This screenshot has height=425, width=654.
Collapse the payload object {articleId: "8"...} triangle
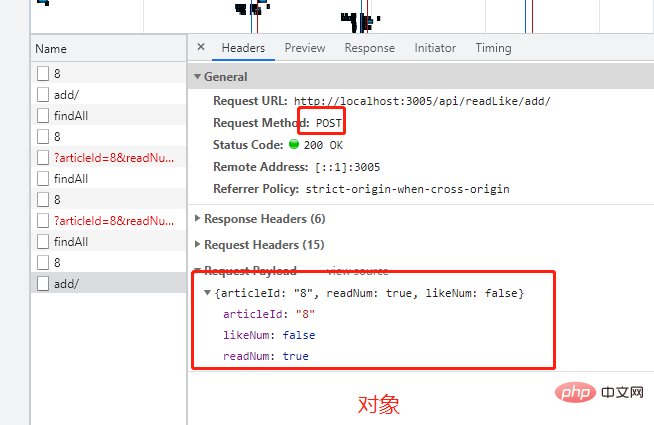coord(207,293)
